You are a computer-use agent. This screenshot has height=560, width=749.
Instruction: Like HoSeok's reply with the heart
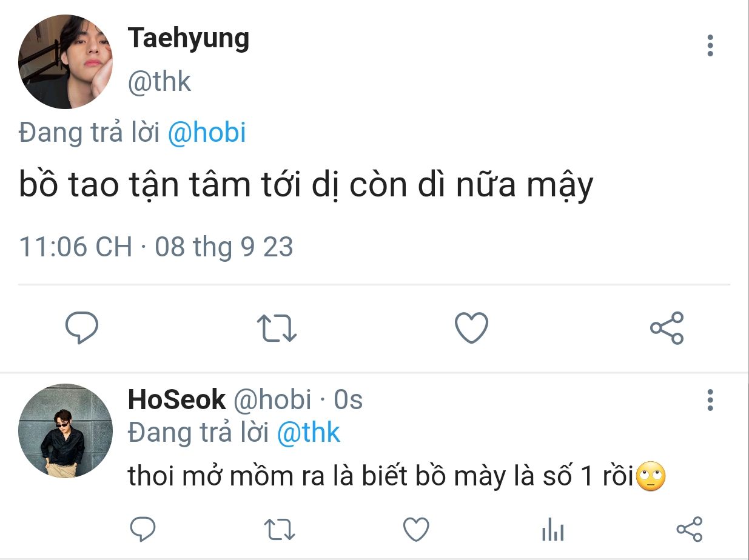click(416, 530)
